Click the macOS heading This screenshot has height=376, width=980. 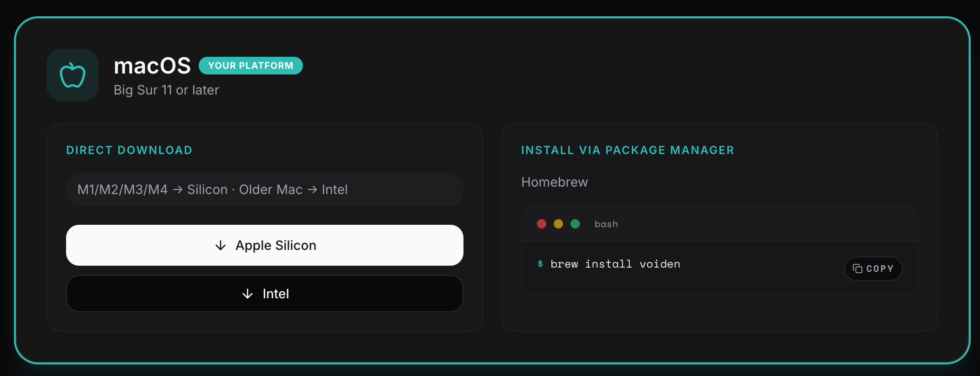click(x=152, y=66)
